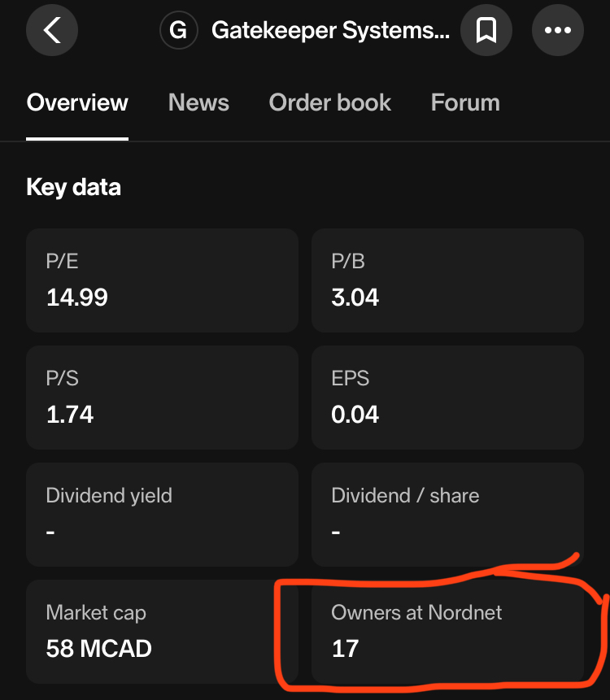Click the 14.99 P/E value

(77, 298)
